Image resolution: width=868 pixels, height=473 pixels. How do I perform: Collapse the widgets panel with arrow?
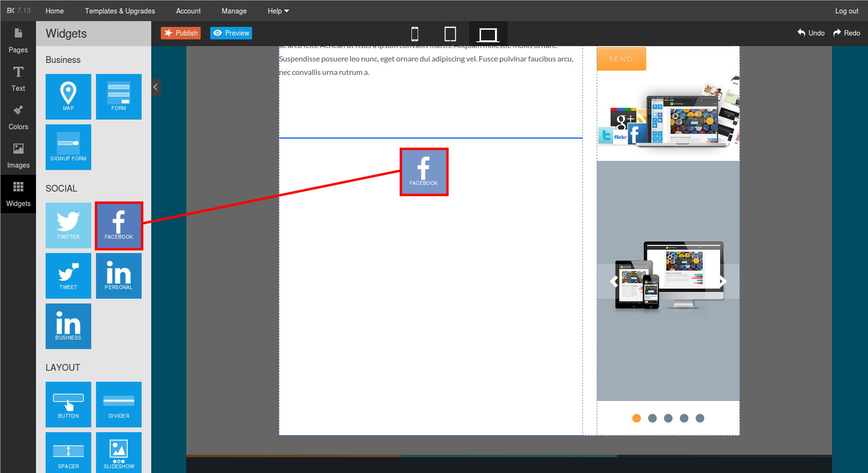click(156, 87)
